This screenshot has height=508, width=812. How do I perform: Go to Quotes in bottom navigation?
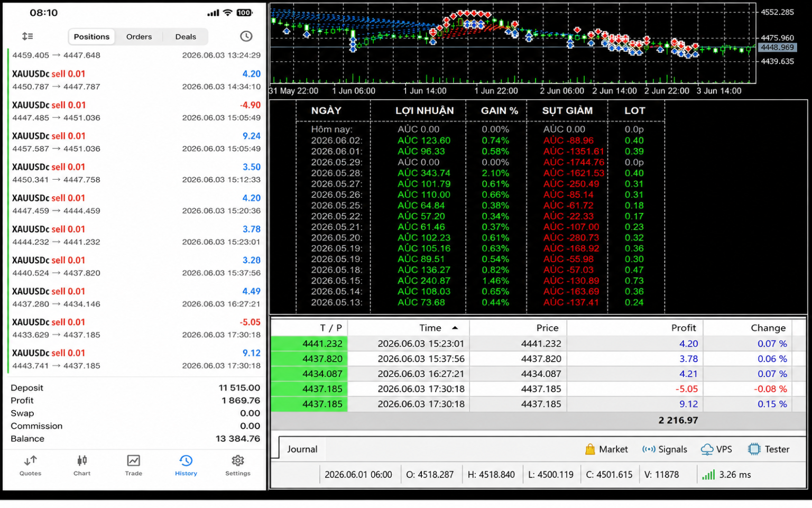(x=30, y=466)
